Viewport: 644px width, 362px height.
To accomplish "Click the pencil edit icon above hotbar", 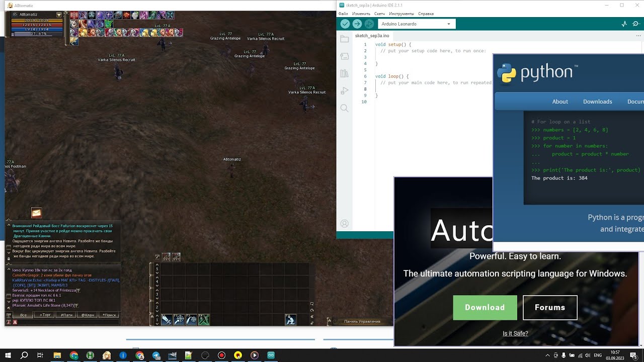I will (x=157, y=257).
